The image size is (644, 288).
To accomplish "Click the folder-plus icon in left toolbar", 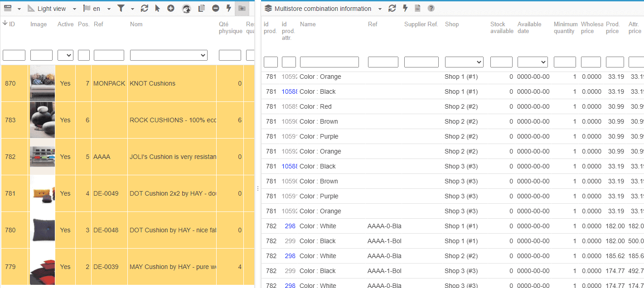I will (x=242, y=9).
